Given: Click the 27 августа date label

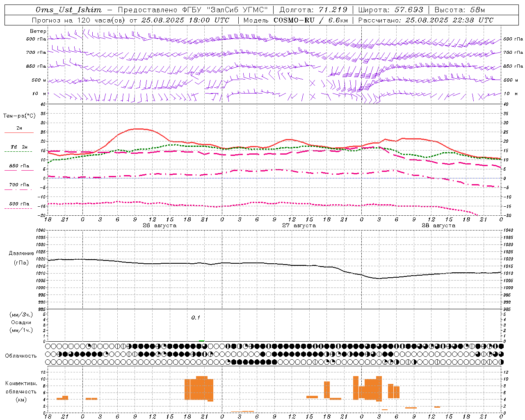Looking at the screenshot, I should (x=299, y=226).
